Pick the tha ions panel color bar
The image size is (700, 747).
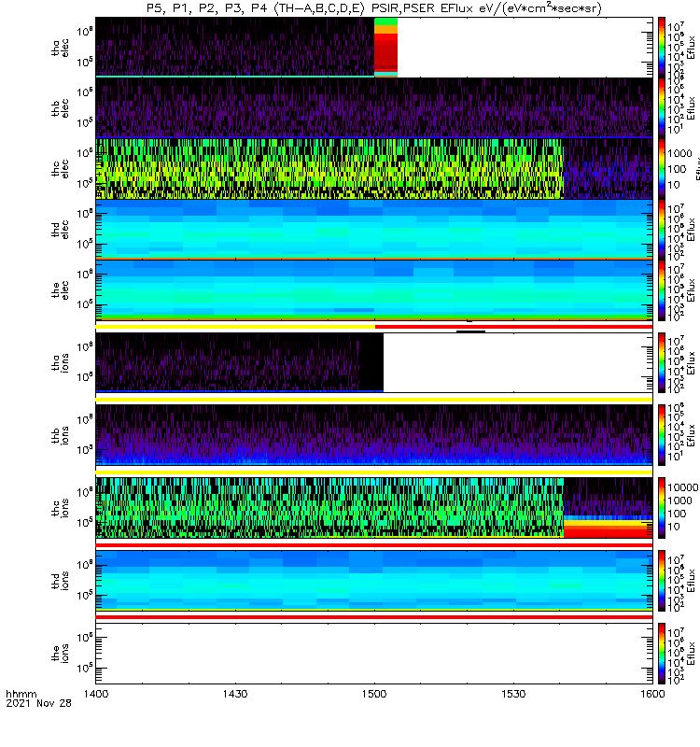(662, 362)
